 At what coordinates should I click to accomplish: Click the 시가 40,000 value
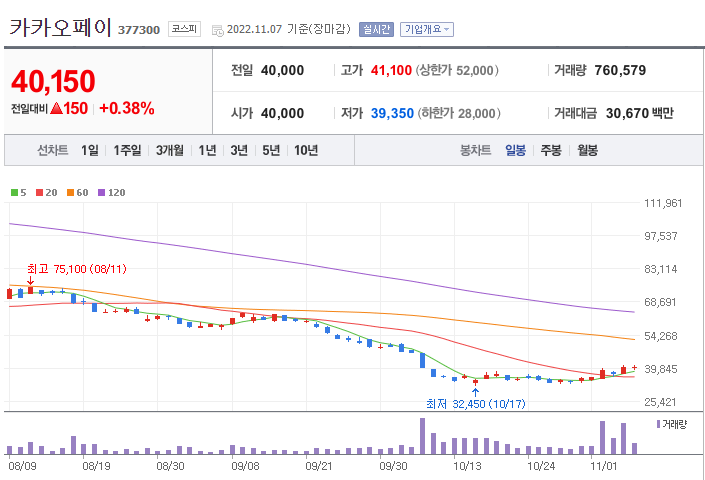click(282, 113)
